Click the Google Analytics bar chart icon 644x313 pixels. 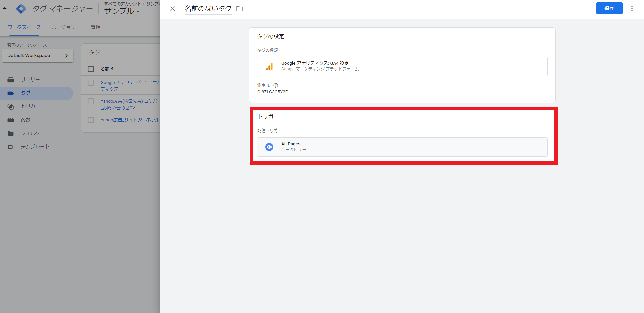click(x=269, y=66)
